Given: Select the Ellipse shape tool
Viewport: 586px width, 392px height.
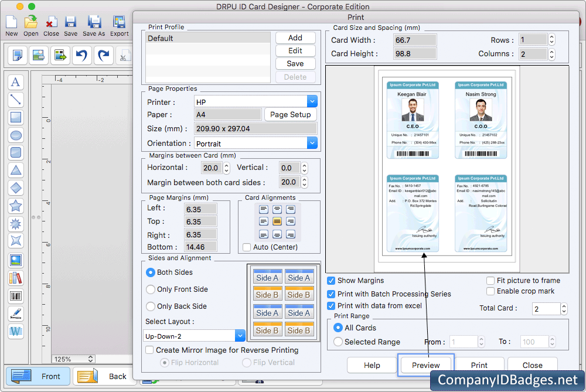Looking at the screenshot, I should coord(16,135).
